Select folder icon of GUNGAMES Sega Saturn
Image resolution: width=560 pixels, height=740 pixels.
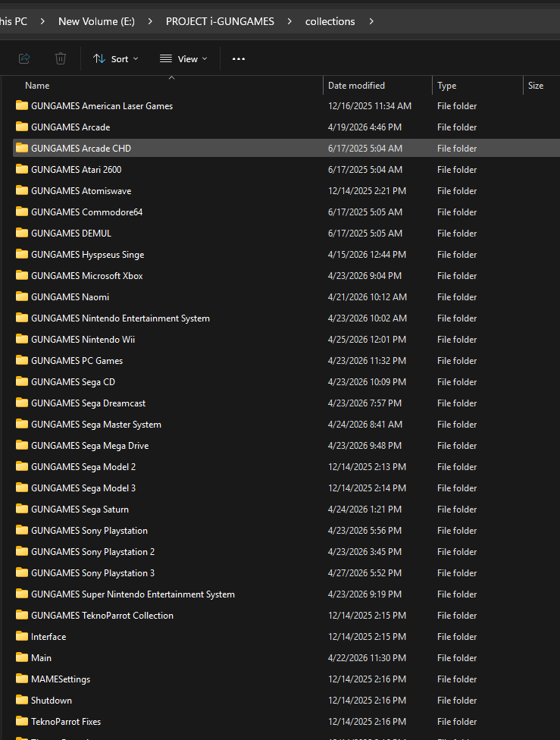22,509
